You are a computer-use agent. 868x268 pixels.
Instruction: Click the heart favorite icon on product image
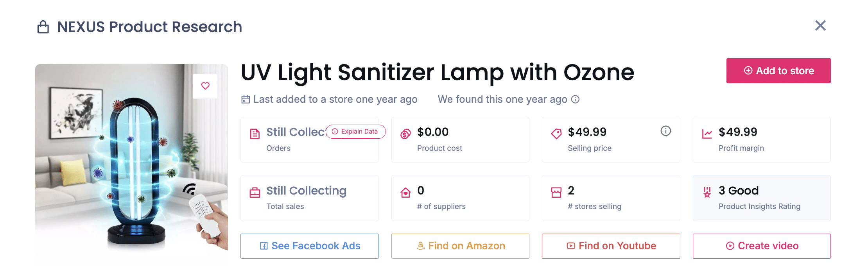click(x=205, y=86)
